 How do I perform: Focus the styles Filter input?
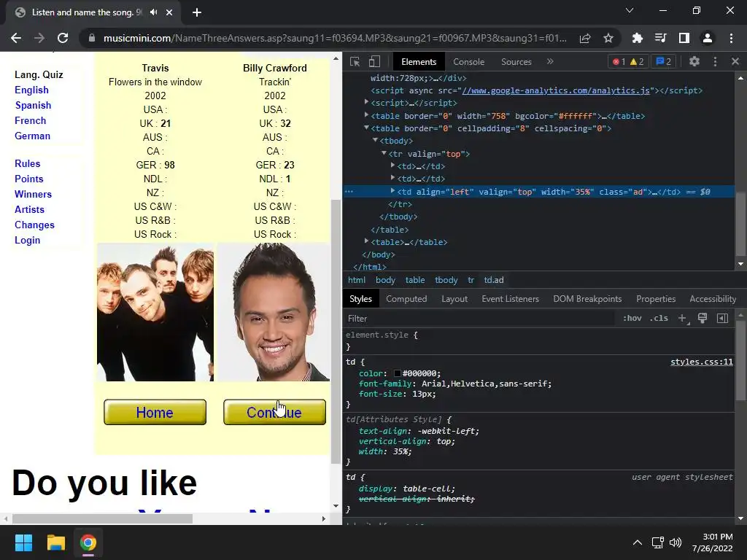point(479,318)
